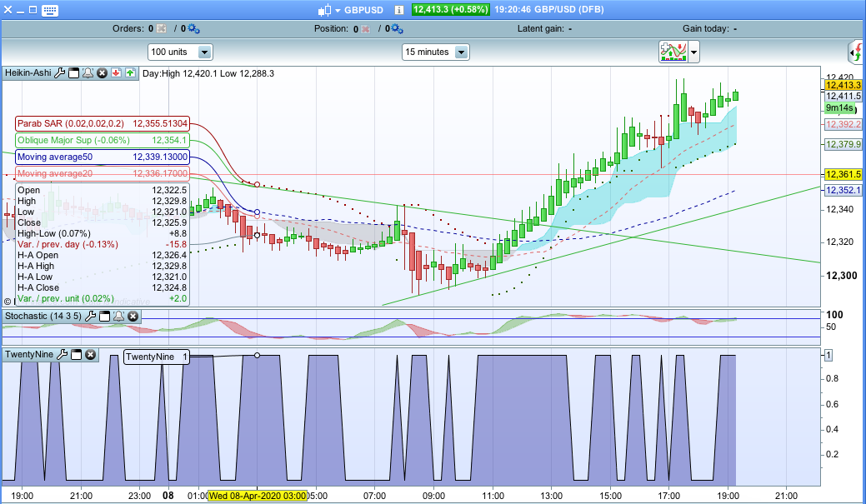Click the green 12,413.3 (+0.58%) price badge
Screen dimensions: 866x504
(x=451, y=9)
